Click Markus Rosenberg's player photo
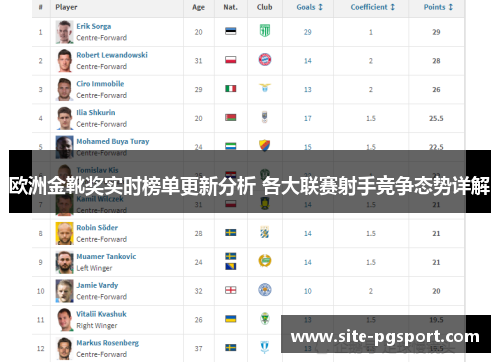This screenshot has height=362, width=500. 64,349
